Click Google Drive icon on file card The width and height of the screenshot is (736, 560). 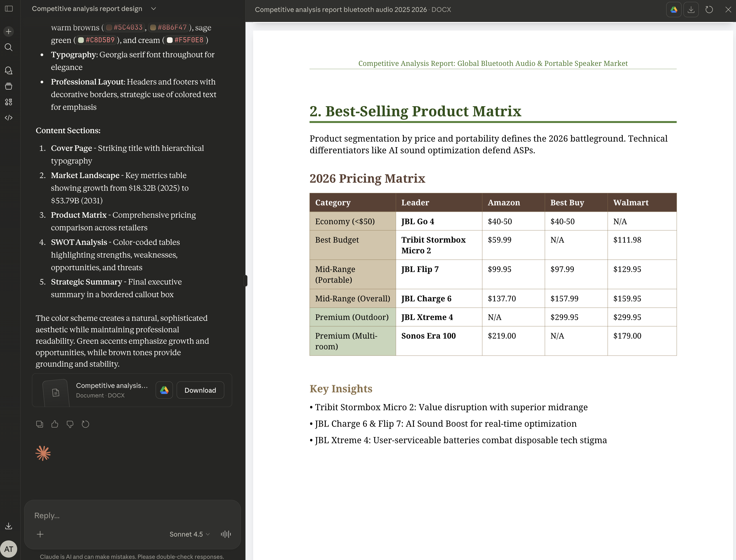point(164,390)
